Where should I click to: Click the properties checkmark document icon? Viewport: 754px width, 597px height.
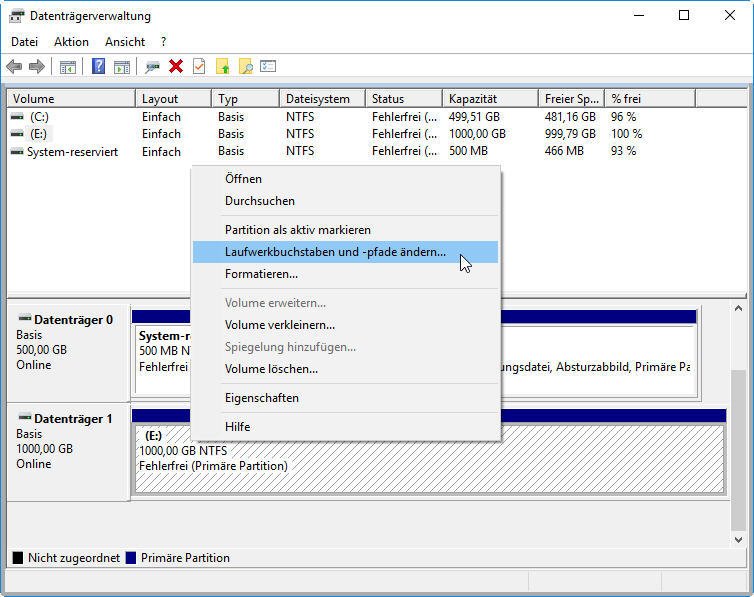point(199,66)
